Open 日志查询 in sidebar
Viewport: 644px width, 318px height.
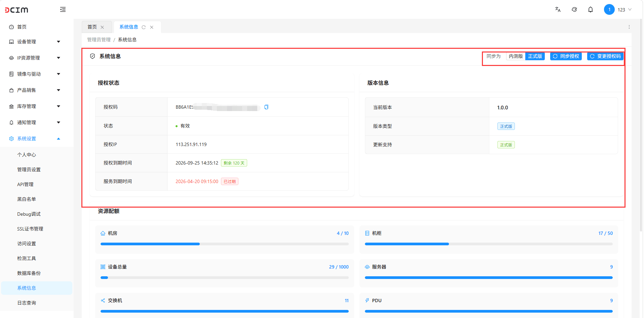(x=27, y=303)
